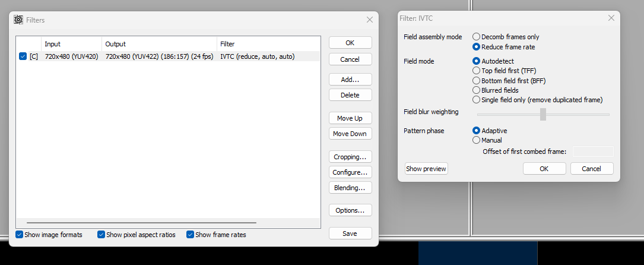Close the Filters dialog window
Image resolution: width=644 pixels, height=265 pixels.
tap(370, 20)
